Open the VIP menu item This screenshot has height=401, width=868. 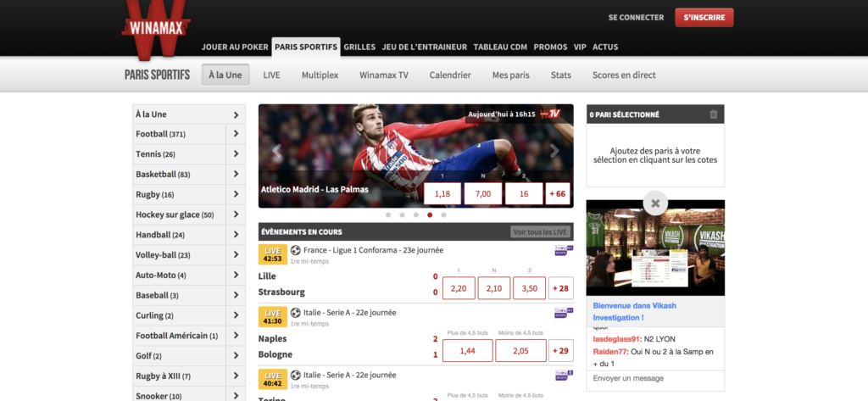coord(580,47)
